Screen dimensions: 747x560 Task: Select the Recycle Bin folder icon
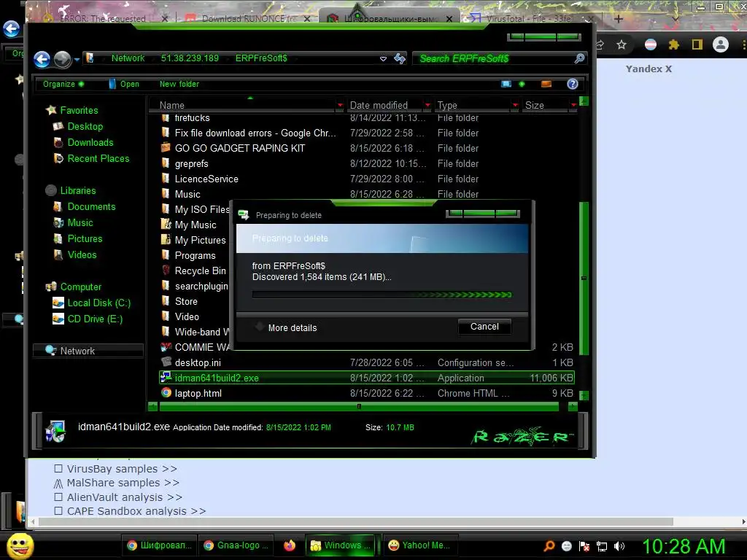(x=166, y=271)
